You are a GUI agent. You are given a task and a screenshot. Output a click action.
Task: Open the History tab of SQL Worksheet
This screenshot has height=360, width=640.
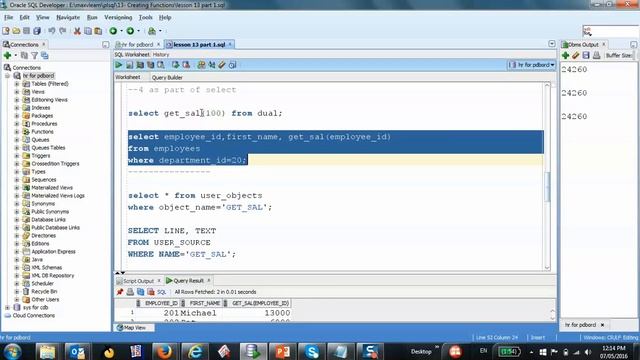click(x=161, y=55)
